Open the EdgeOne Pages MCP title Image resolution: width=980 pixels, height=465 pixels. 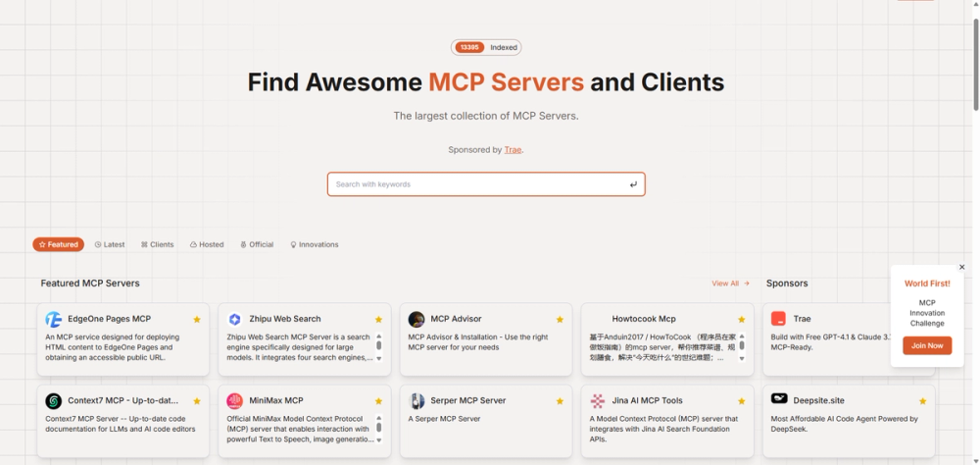[110, 319]
